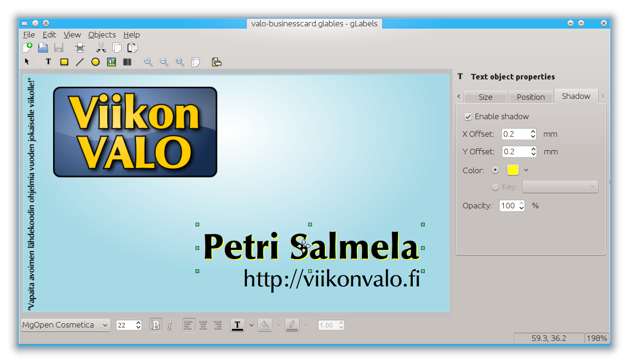Viewport: 629px width, 364px height.
Task: Open the Objects menu
Action: click(102, 35)
